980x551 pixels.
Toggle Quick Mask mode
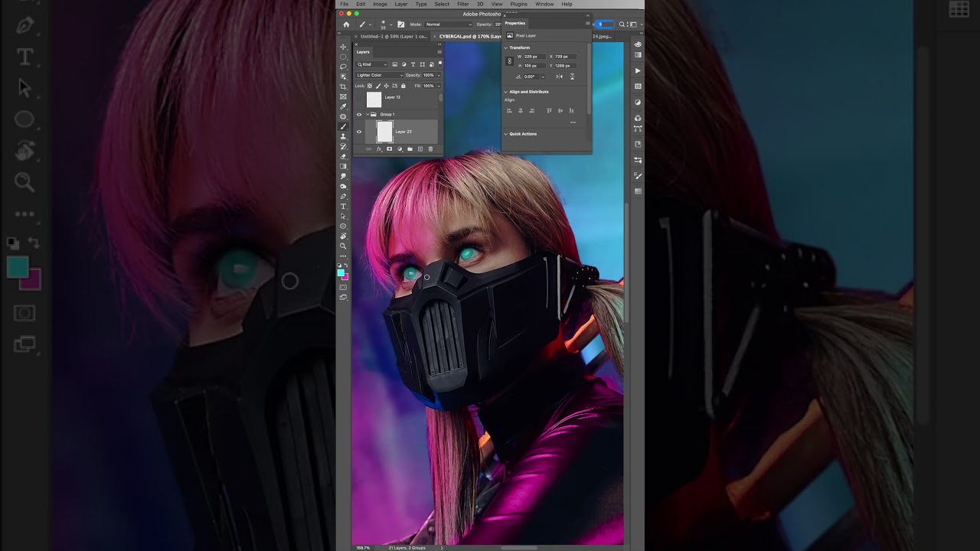coord(343,287)
